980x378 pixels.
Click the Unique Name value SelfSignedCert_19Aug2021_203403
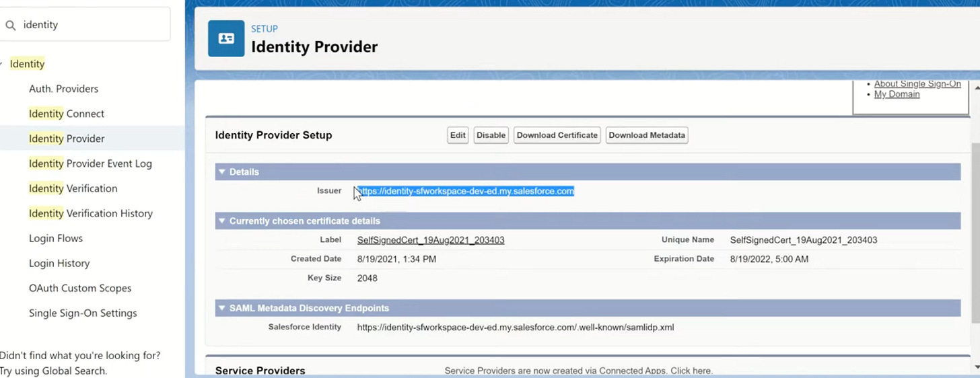point(804,240)
